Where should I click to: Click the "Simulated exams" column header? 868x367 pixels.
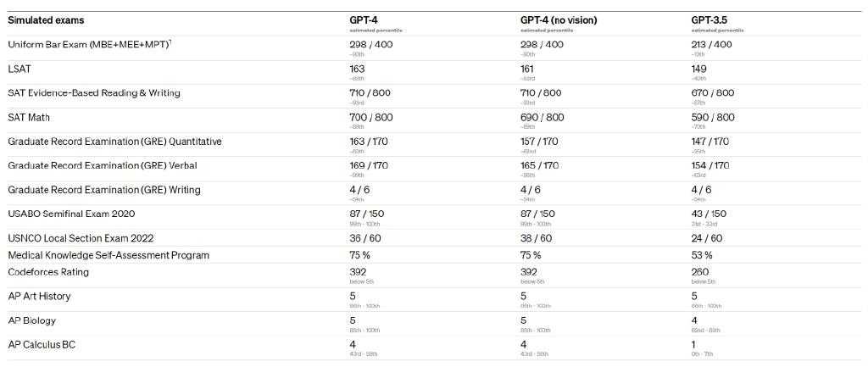[x=46, y=20]
